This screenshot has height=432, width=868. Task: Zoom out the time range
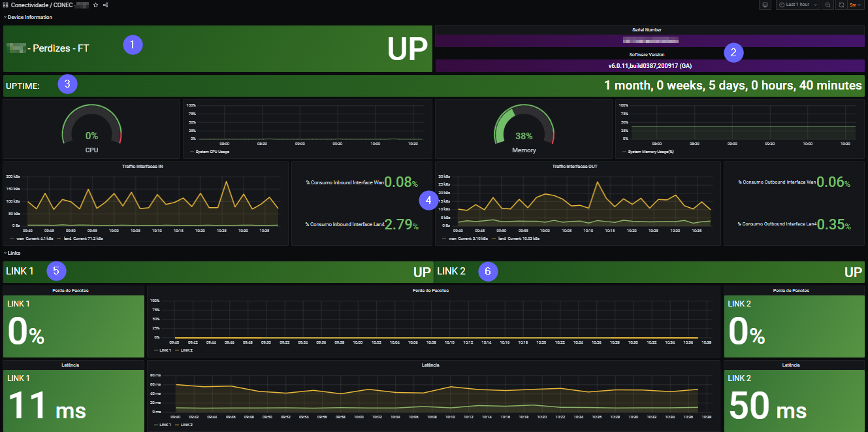click(828, 5)
